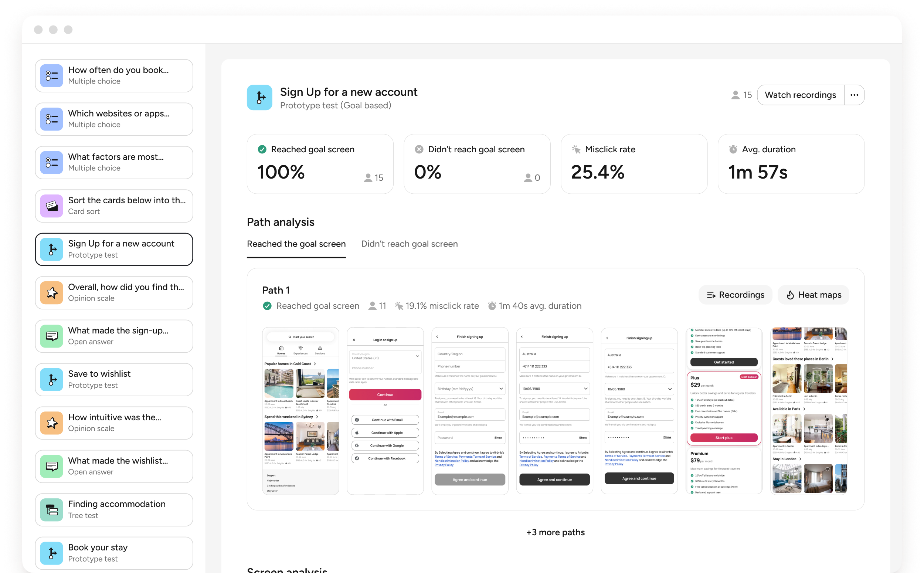Click the 'Finding accommodation' tree test icon

[x=51, y=510]
